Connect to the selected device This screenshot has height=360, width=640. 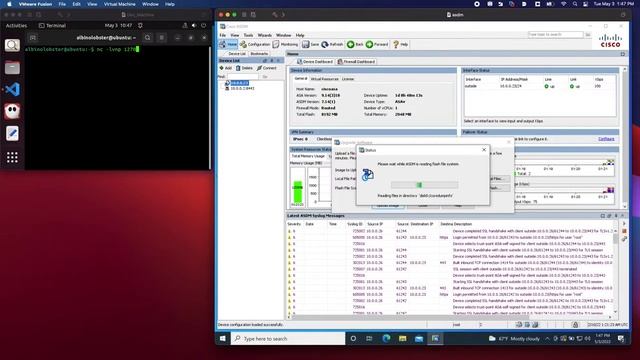(x=267, y=68)
